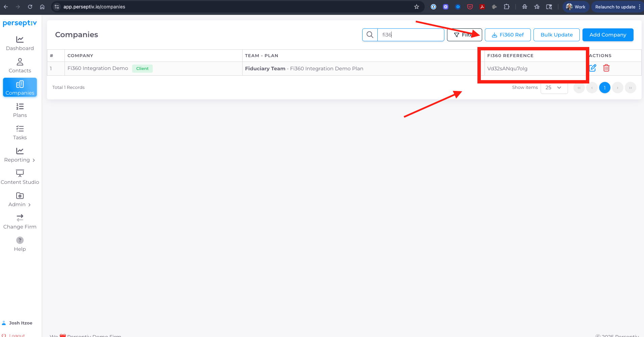Expand the Admin sidebar menu
644x337 pixels.
point(20,199)
